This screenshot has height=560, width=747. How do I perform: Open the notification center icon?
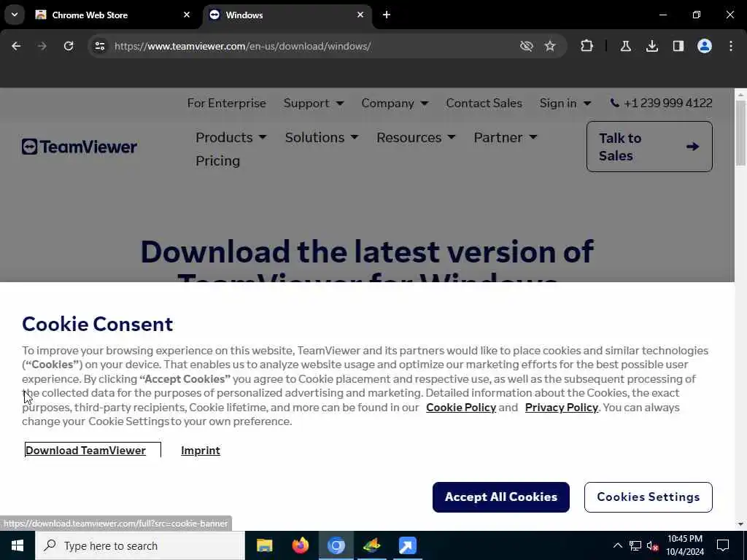pos(723,545)
